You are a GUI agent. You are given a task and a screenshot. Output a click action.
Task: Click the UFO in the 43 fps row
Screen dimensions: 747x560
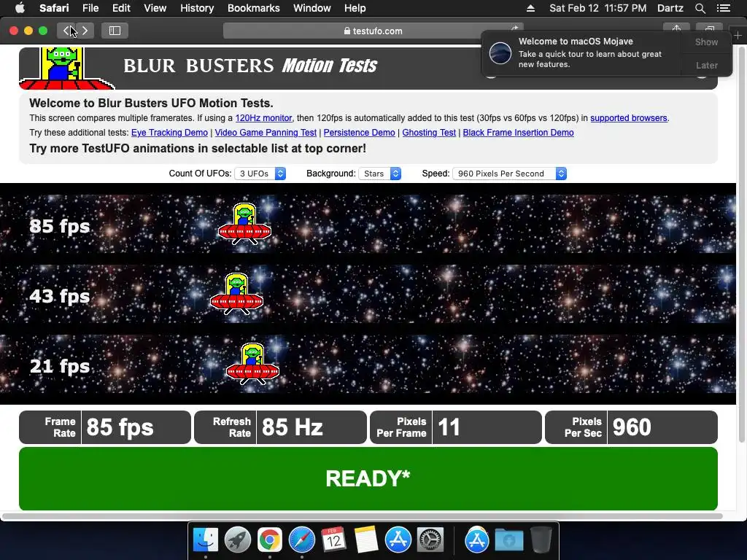[237, 294]
